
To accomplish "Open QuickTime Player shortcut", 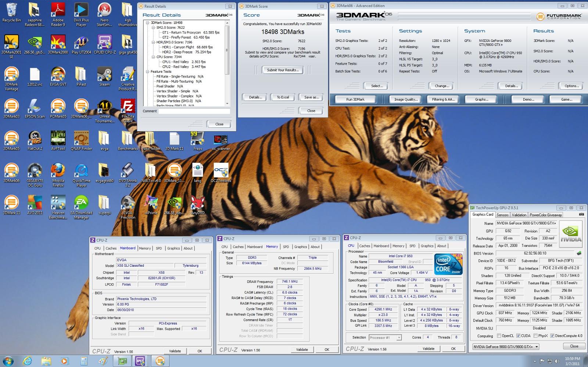I will (81, 175).
